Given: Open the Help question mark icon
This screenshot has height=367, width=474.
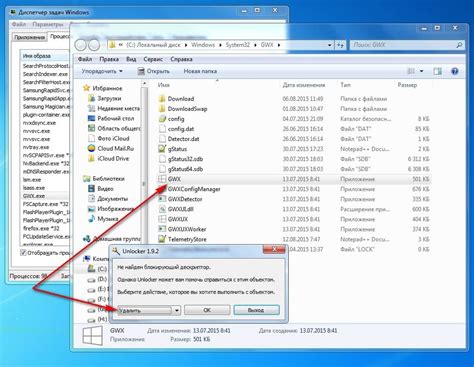Looking at the screenshot, I should tap(455, 71).
